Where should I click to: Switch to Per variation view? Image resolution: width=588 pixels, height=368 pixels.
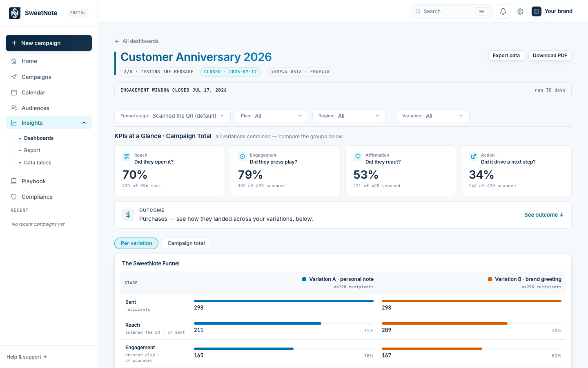(x=136, y=243)
